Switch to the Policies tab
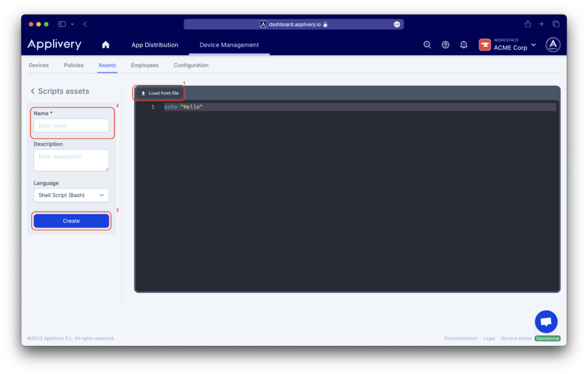 pyautogui.click(x=73, y=65)
